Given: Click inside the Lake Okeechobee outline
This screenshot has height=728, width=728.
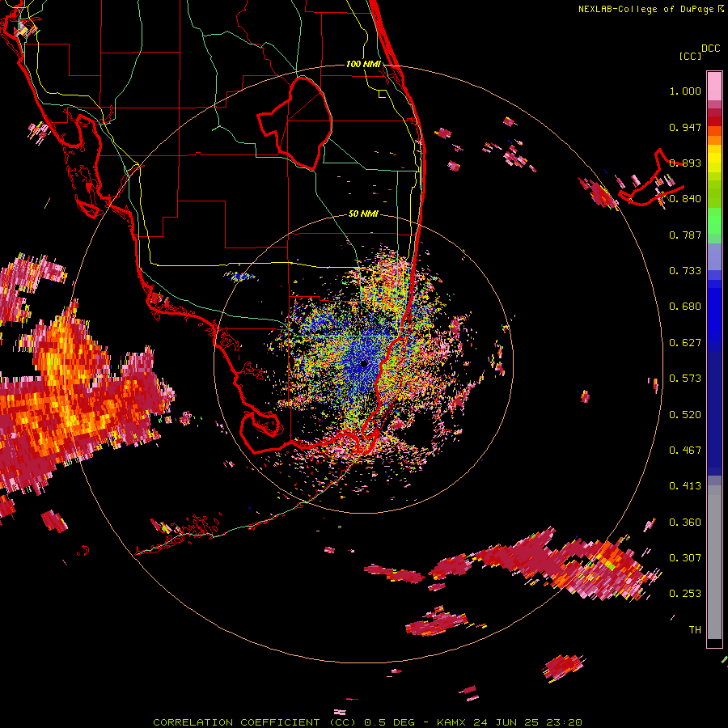Looking at the screenshot, I should coord(302,123).
